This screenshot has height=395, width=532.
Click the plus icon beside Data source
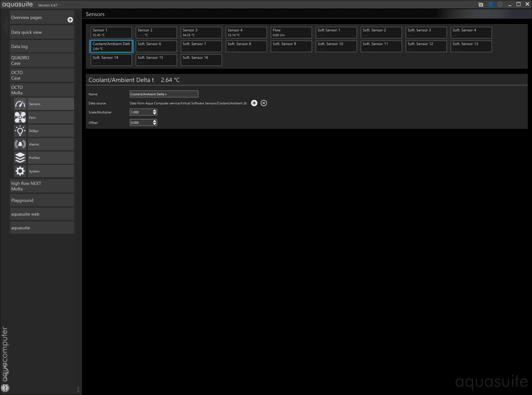coord(254,103)
